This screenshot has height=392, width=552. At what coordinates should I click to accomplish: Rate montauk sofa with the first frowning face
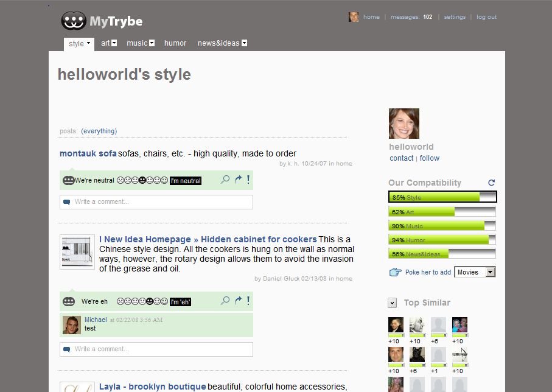tap(121, 180)
